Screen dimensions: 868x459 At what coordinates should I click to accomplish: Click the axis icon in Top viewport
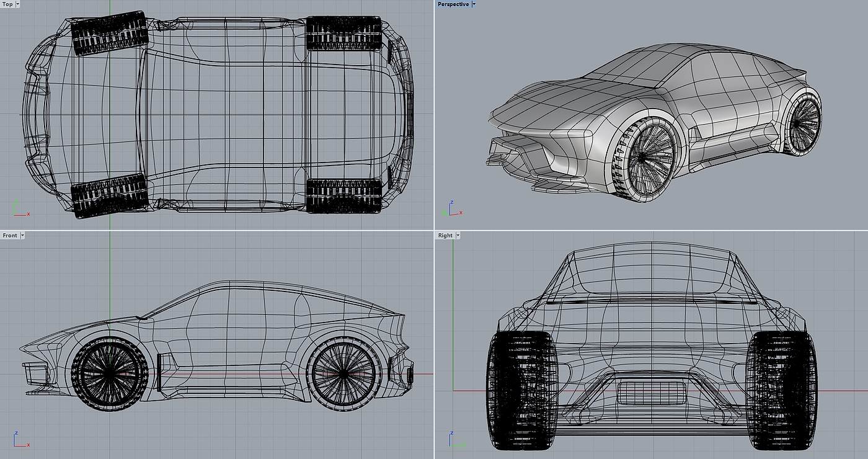pos(19,209)
